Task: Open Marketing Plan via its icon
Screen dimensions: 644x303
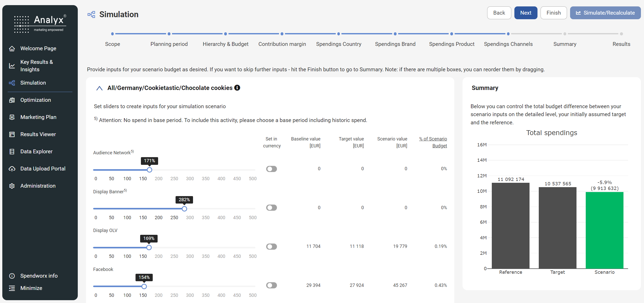Action: [12, 117]
